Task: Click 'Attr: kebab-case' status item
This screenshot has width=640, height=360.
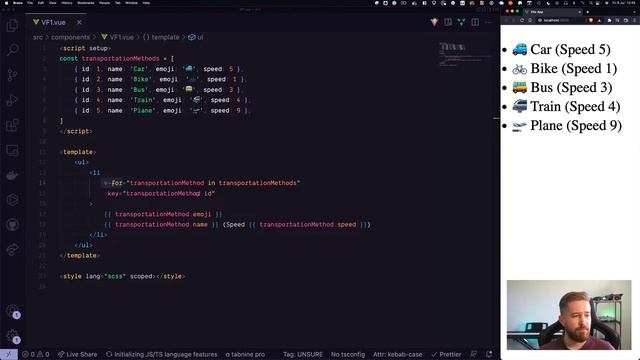Action: click(x=398, y=354)
